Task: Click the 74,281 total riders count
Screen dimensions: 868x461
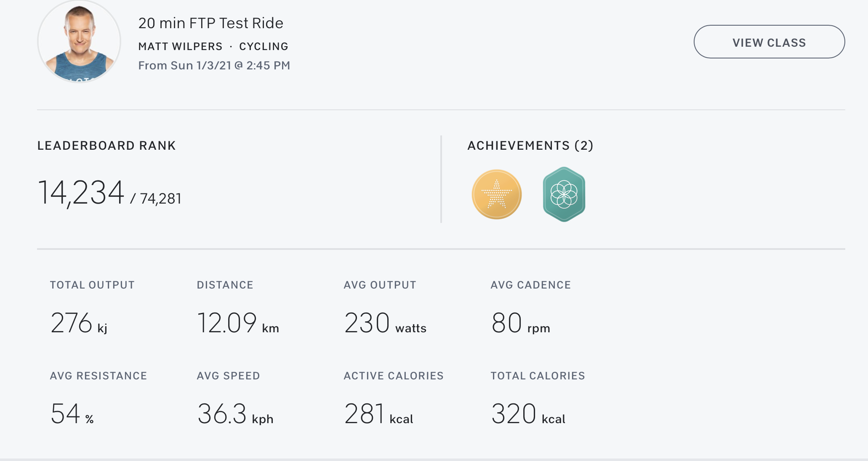Action: click(160, 199)
